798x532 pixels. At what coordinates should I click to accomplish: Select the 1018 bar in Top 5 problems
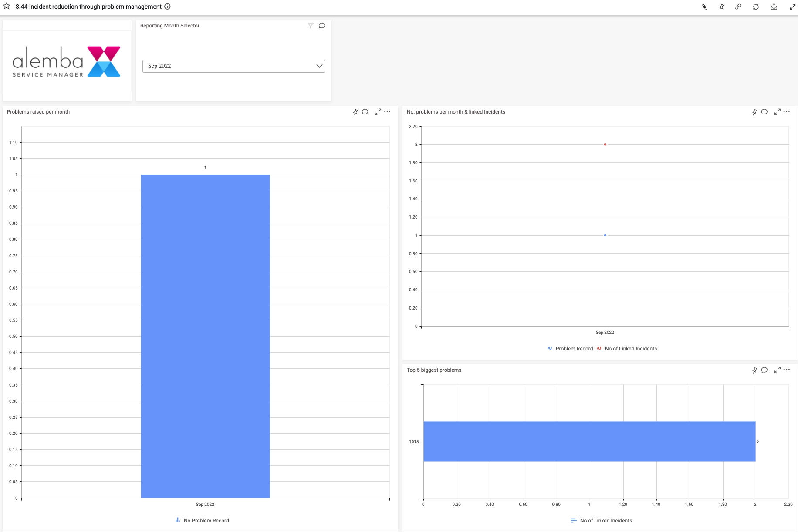pos(589,441)
